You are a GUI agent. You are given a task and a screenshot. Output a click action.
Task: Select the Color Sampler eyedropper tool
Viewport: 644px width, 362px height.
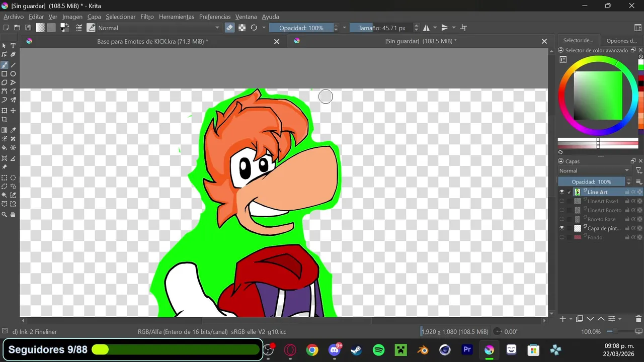pyautogui.click(x=13, y=130)
